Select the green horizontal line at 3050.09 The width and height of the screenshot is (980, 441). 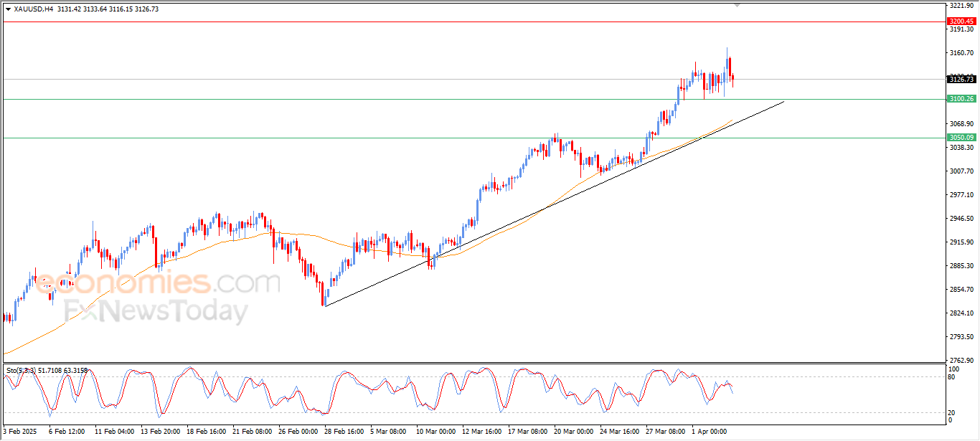(x=473, y=138)
